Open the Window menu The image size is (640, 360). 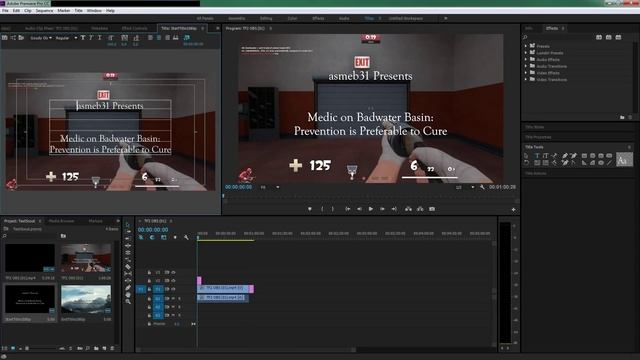94,11
